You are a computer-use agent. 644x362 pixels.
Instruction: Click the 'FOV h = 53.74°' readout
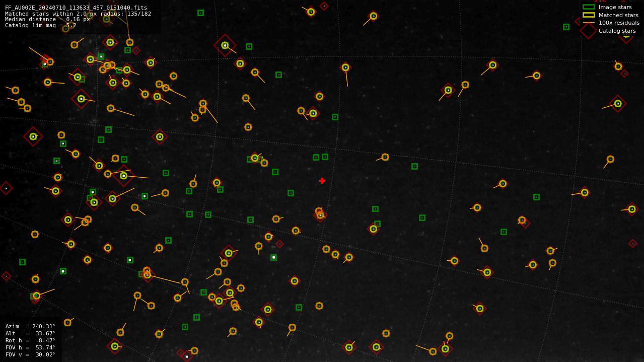[x=30, y=347]
